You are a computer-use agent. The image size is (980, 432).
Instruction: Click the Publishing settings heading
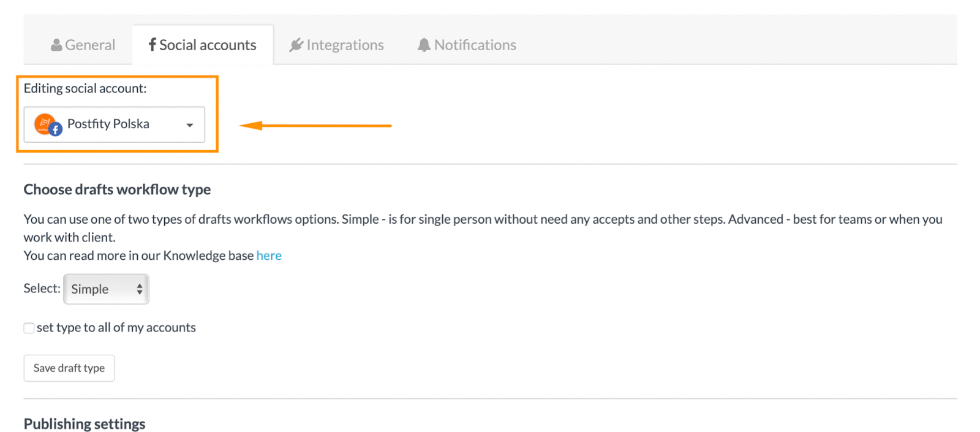point(85,424)
